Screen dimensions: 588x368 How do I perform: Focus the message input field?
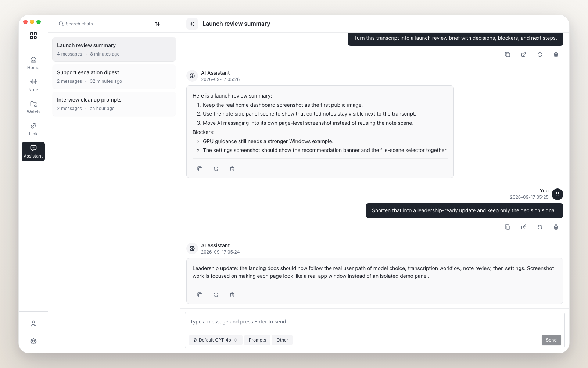pyautogui.click(x=374, y=322)
